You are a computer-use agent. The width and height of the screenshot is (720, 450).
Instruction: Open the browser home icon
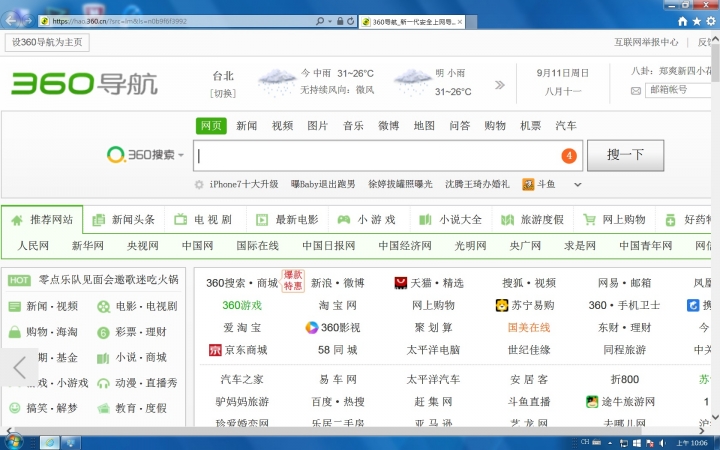tap(682, 21)
